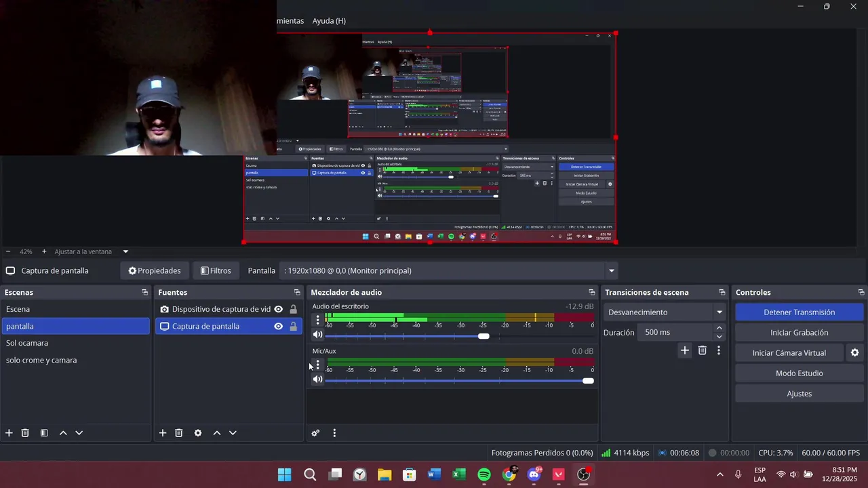Select the Sol ocamara scene
The width and height of the screenshot is (868, 488).
coord(75,343)
